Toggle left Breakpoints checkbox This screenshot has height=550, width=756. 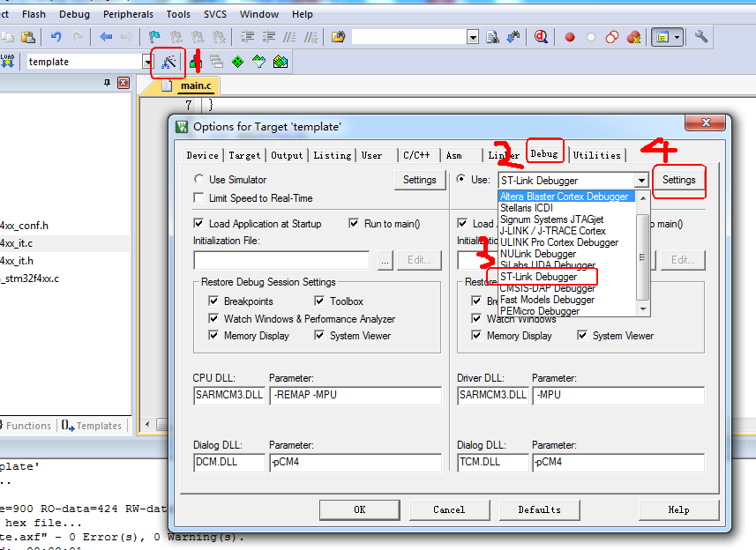tap(213, 301)
